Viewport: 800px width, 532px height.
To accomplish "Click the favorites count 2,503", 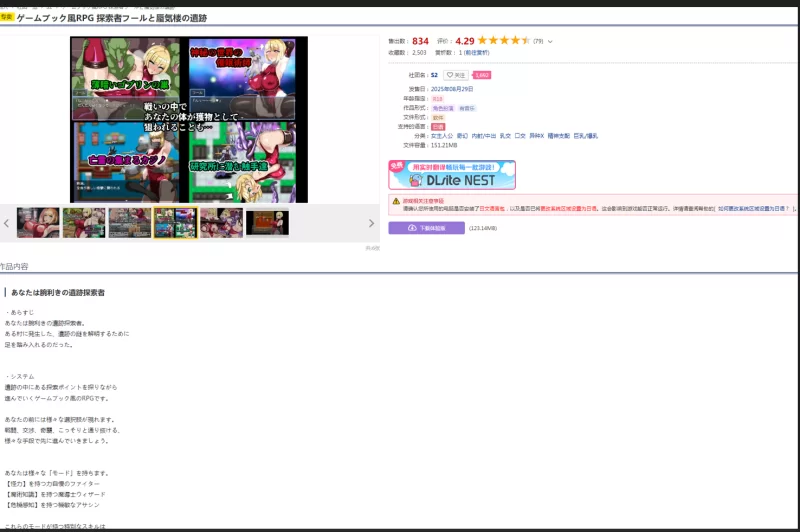I will pyautogui.click(x=419, y=53).
